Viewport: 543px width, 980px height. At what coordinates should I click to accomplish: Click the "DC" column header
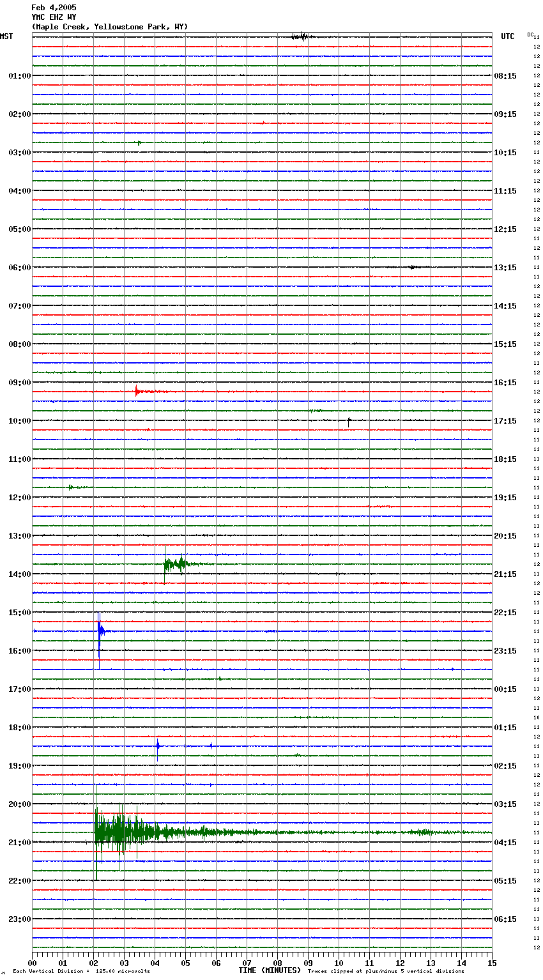530,34
